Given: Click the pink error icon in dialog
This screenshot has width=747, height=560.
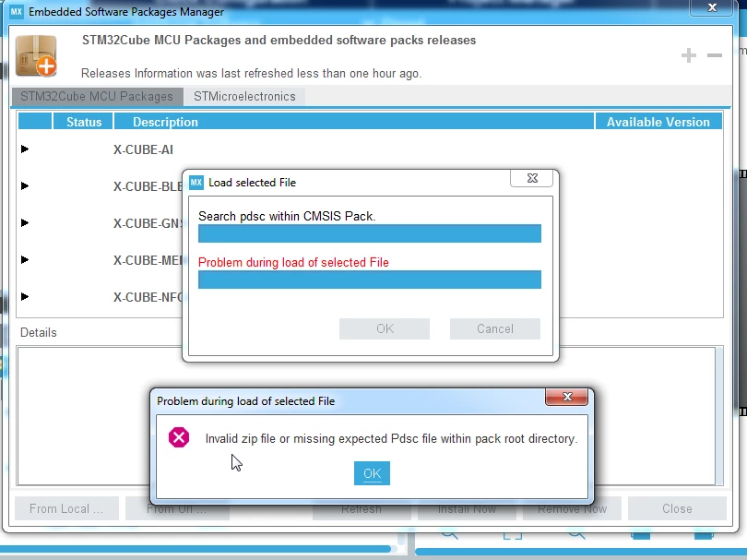Looking at the screenshot, I should click(x=179, y=437).
